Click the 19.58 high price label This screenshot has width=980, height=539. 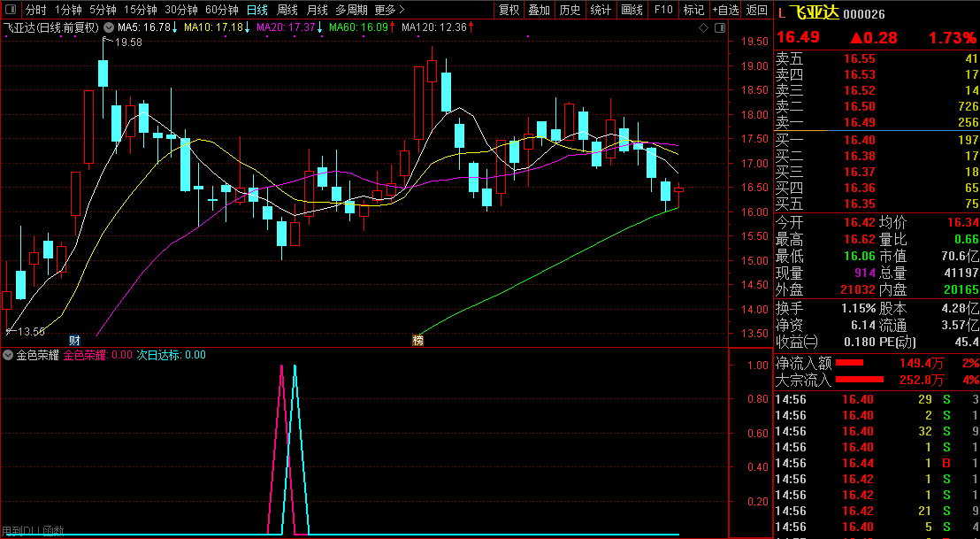point(128,42)
